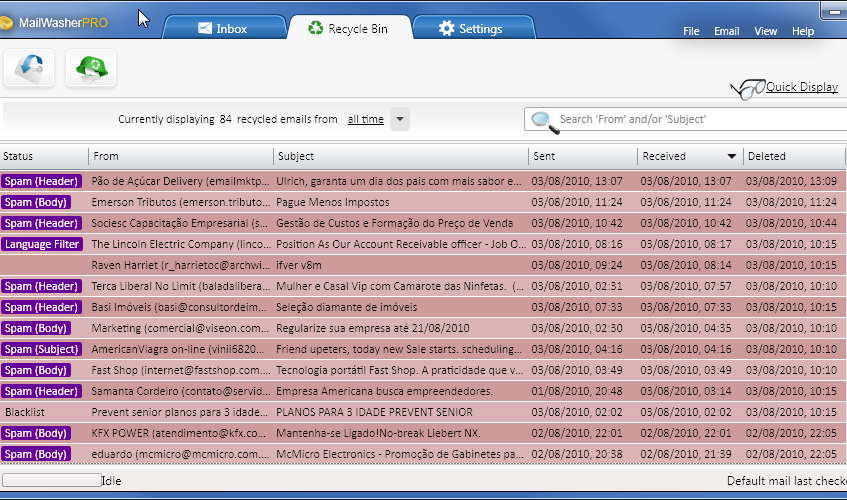
Task: Click the Spam (Body) badge for KFX POWER
Action: [36, 434]
